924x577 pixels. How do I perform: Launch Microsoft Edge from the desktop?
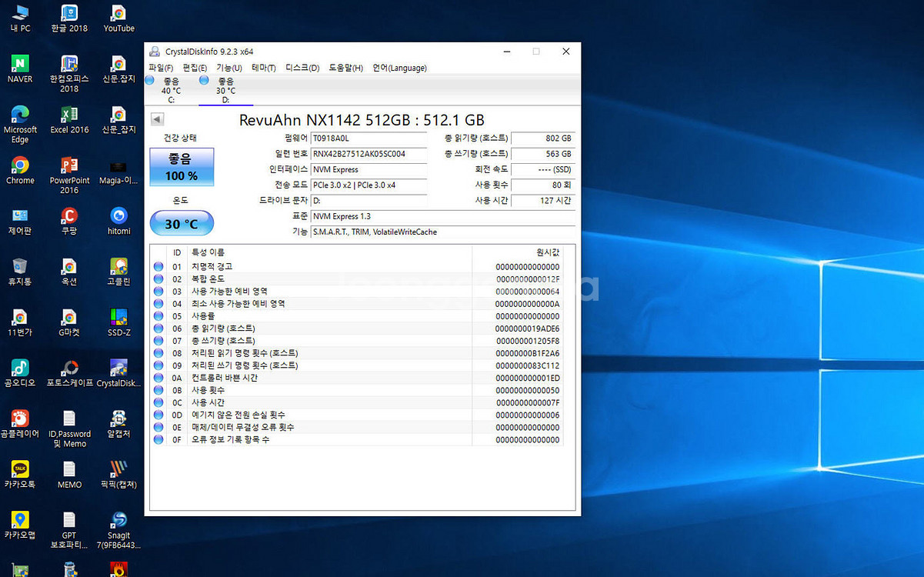tap(21, 124)
